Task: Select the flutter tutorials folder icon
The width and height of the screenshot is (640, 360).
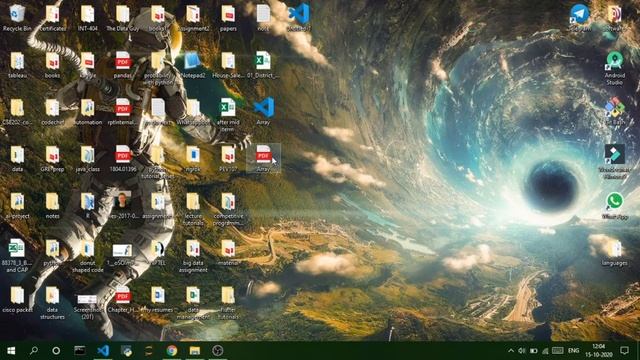Action: (x=228, y=302)
